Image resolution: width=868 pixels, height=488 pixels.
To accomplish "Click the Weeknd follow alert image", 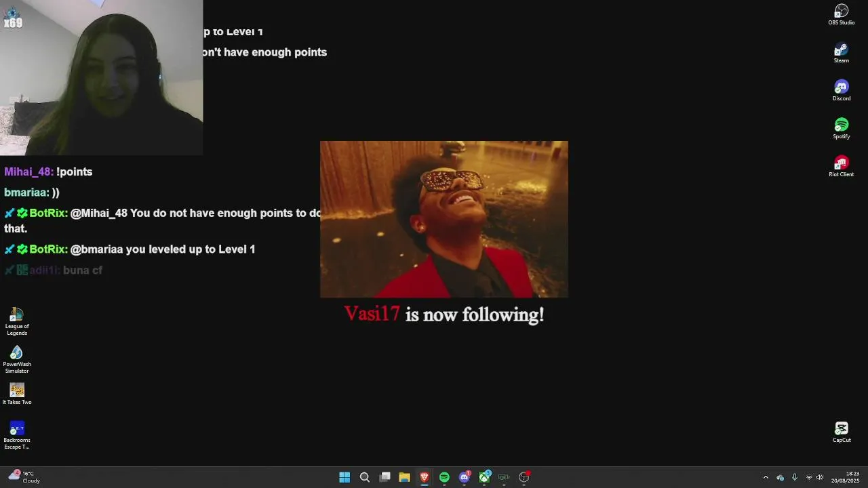I will 444,219.
